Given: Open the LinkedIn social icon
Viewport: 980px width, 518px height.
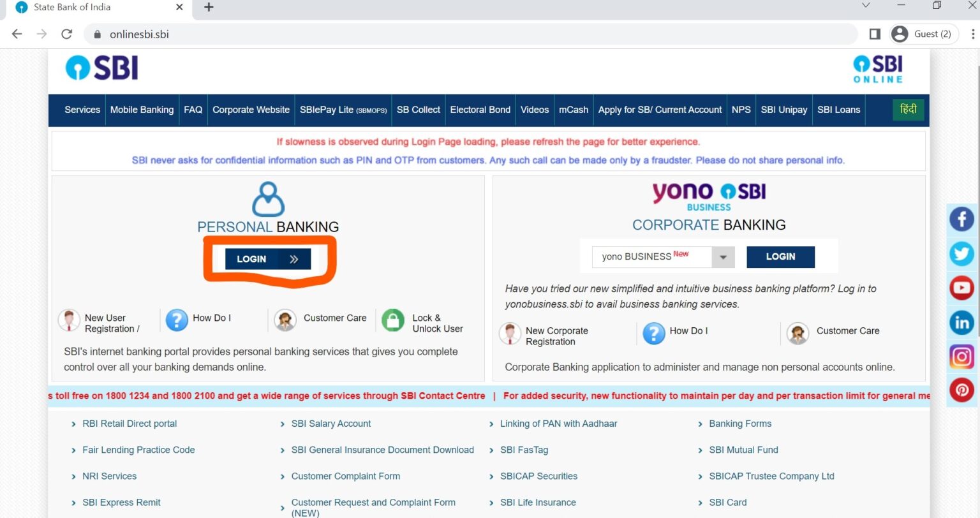Looking at the screenshot, I should click(961, 322).
